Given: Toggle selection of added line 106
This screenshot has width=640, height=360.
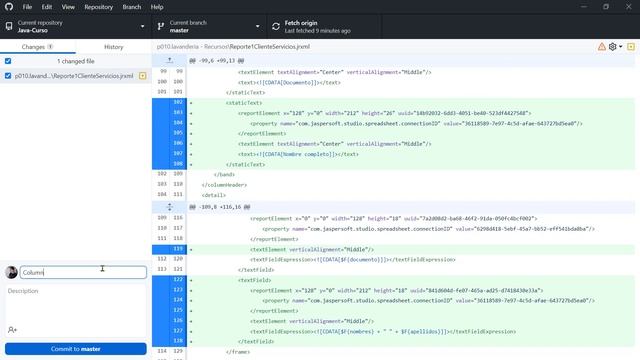Looking at the screenshot, I should coord(169,144).
